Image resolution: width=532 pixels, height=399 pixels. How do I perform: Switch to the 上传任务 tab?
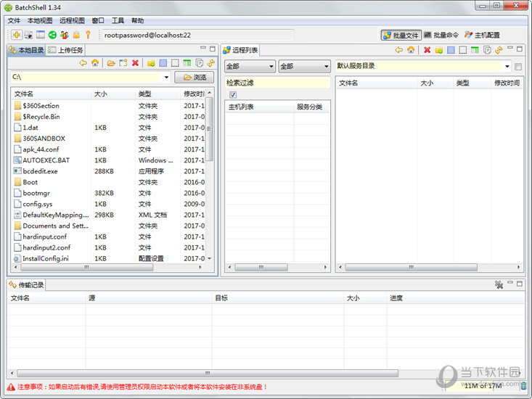(x=65, y=50)
